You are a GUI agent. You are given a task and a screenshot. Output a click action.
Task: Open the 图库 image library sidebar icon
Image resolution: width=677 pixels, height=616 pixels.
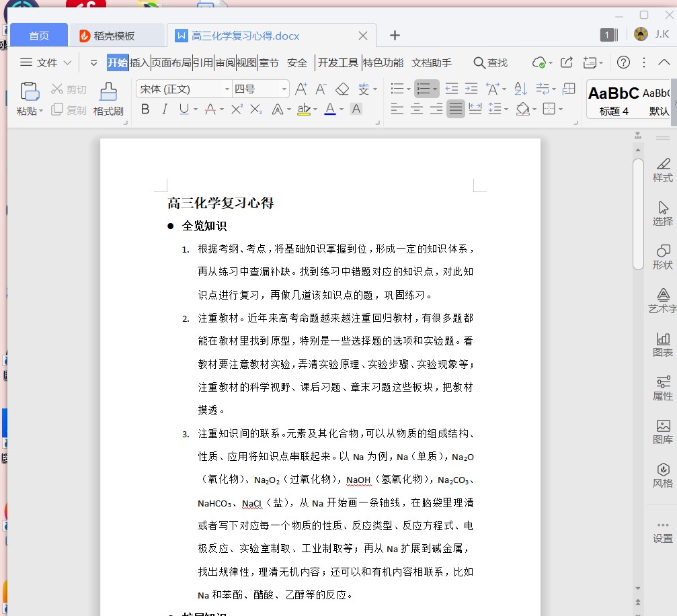[x=662, y=431]
